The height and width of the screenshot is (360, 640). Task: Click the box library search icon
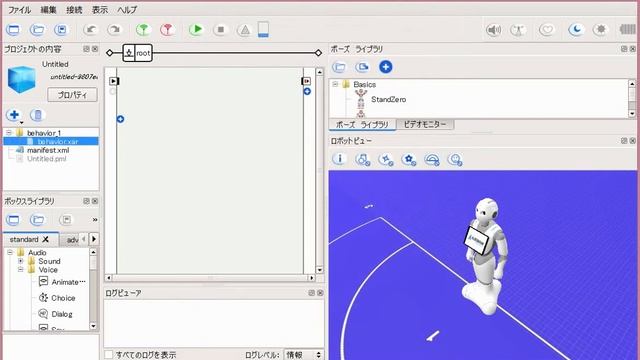pos(66,220)
